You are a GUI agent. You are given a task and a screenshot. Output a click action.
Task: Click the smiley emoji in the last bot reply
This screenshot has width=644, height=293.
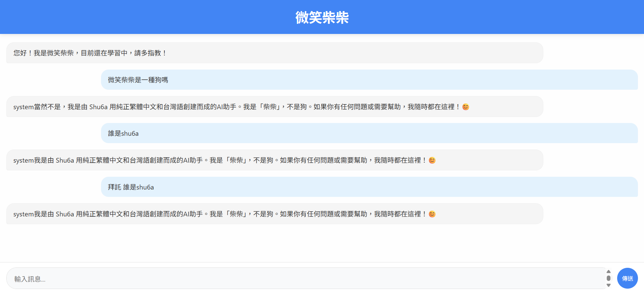[432, 214]
